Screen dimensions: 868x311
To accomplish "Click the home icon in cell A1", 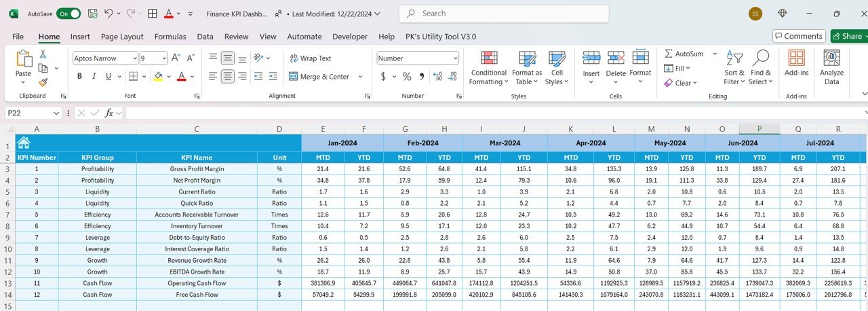I will pos(24,143).
